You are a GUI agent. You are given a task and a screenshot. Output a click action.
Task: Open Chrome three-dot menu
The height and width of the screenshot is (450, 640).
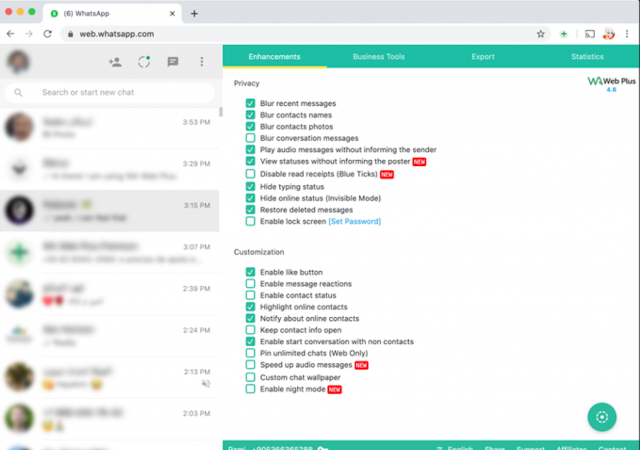coord(627,34)
